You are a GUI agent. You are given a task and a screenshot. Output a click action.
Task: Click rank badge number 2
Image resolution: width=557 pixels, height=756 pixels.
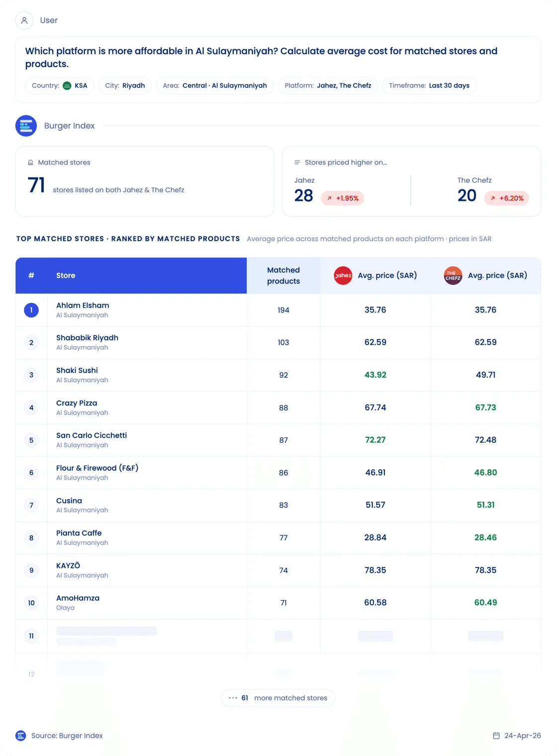click(x=31, y=342)
